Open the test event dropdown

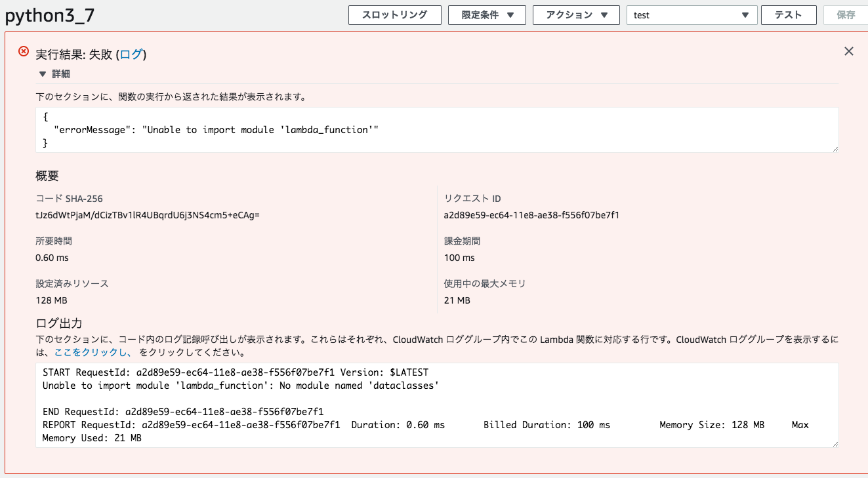692,14
